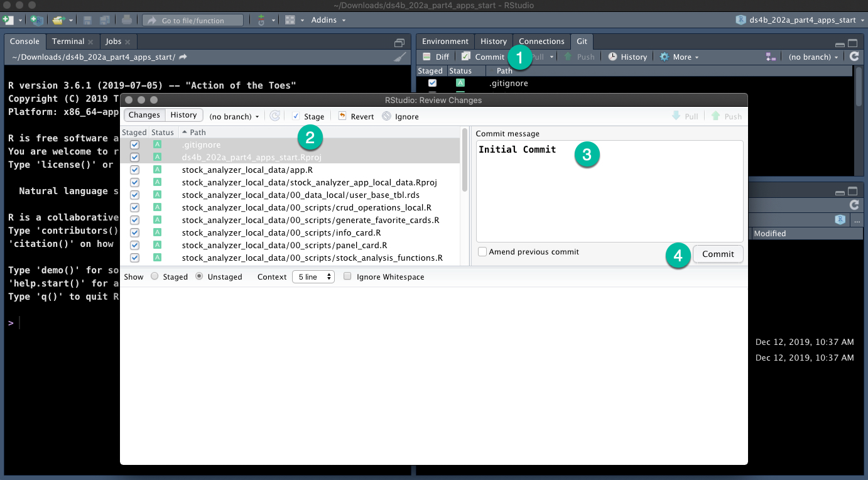
Task: Refresh the Git pane file listing
Action: [x=854, y=57]
